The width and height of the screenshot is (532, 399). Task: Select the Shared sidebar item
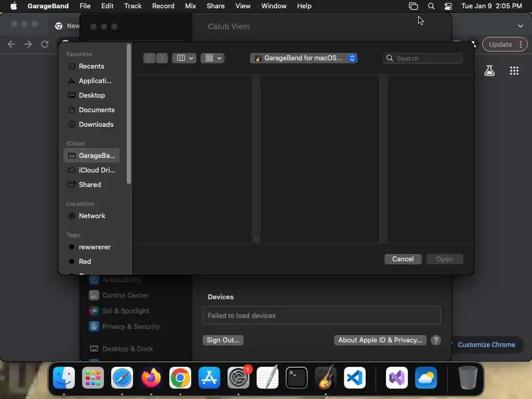[91, 184]
